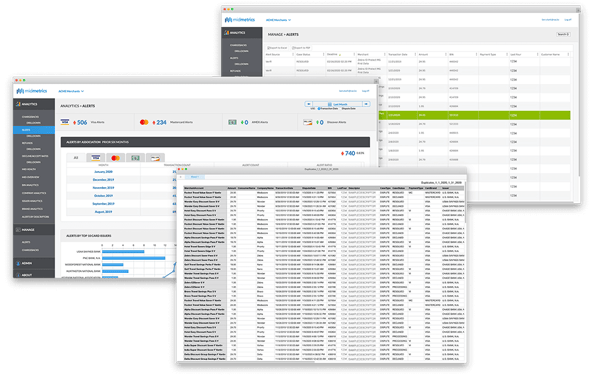Click the Analytics sidebar icon in Manage Alerts window

(x=227, y=33)
